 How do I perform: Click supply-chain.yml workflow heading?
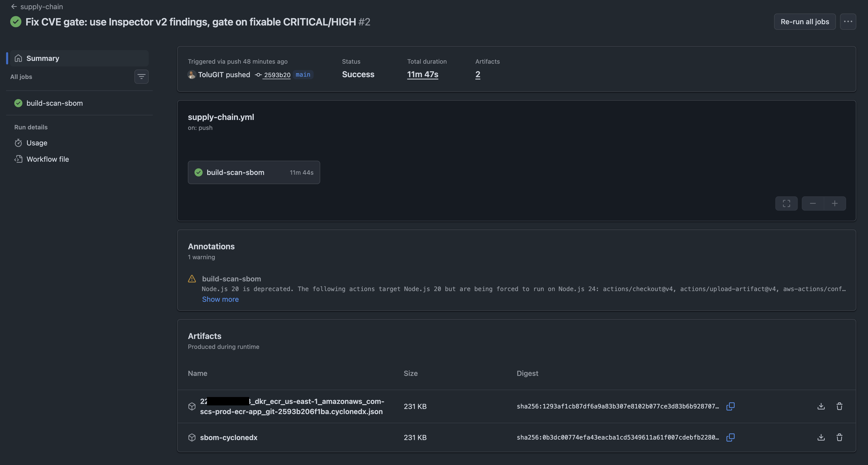221,117
